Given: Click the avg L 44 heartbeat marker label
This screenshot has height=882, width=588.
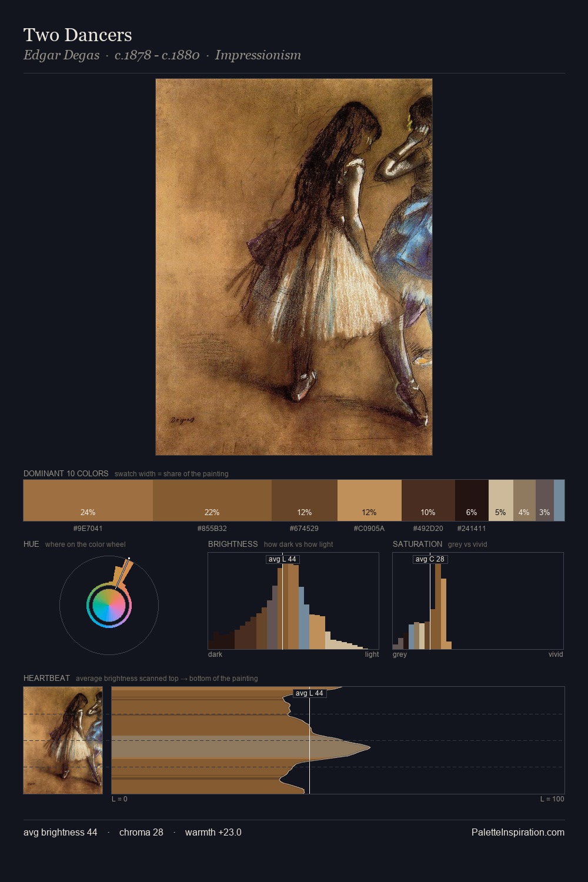Looking at the screenshot, I should [x=309, y=693].
